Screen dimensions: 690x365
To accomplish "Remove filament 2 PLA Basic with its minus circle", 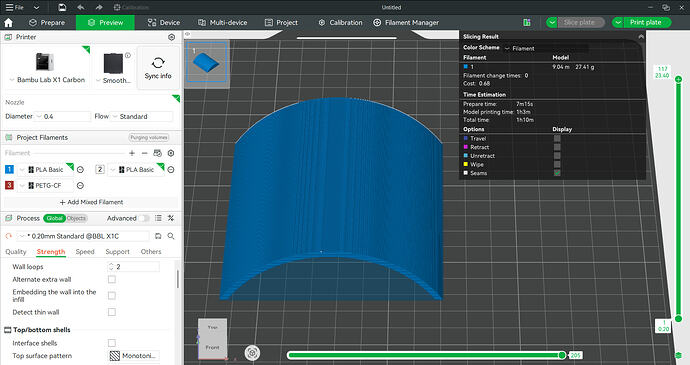I will (x=171, y=170).
